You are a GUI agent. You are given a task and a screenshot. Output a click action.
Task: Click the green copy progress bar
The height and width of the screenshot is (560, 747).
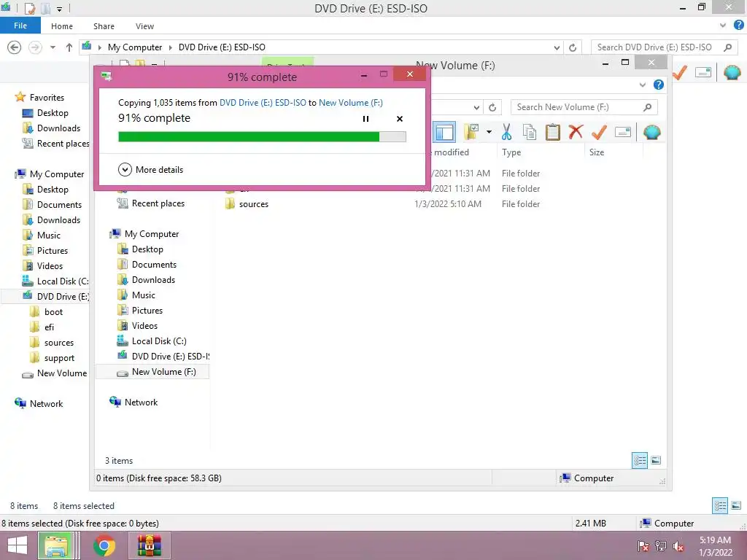262,136
